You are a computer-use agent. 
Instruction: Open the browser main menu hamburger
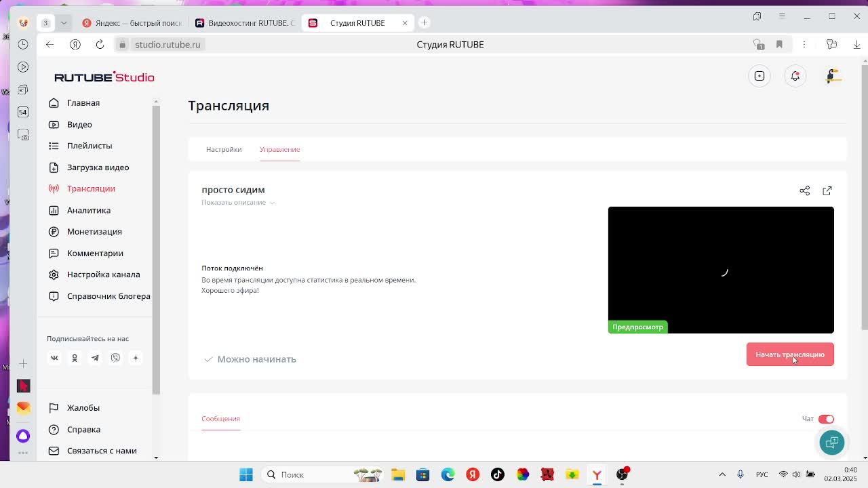click(x=782, y=16)
